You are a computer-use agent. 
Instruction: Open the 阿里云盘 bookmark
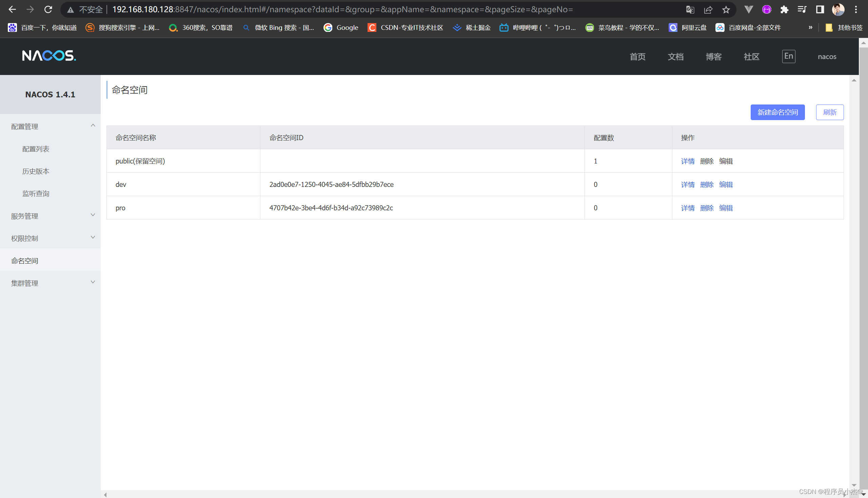click(688, 28)
